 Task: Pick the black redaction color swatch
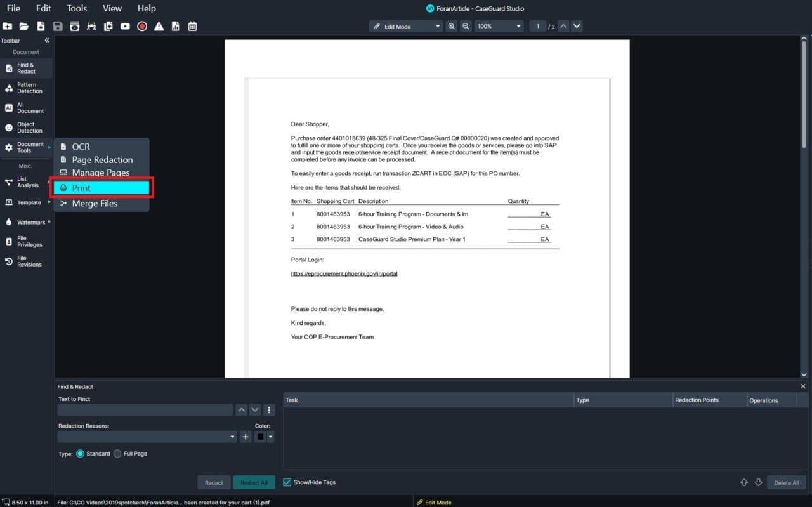pyautogui.click(x=260, y=437)
